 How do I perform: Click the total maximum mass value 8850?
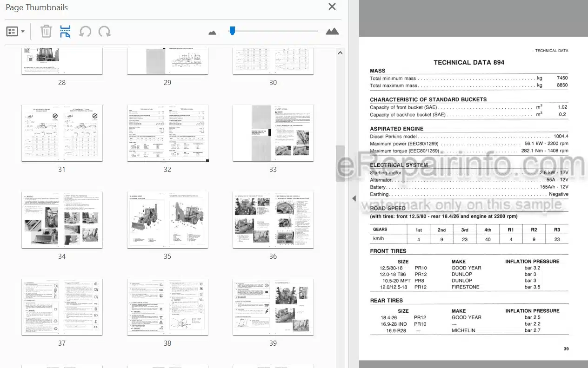click(x=562, y=85)
